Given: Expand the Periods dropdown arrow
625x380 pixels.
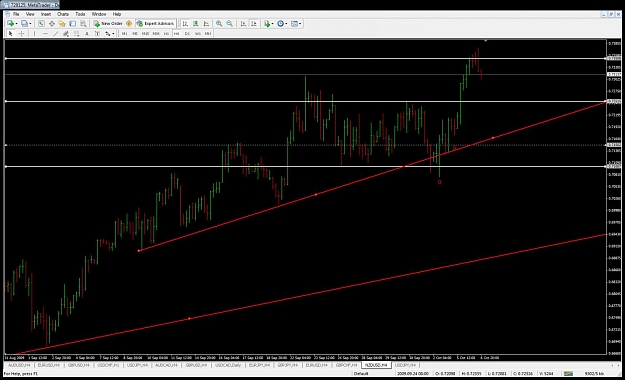Looking at the screenshot, I should coord(286,24).
